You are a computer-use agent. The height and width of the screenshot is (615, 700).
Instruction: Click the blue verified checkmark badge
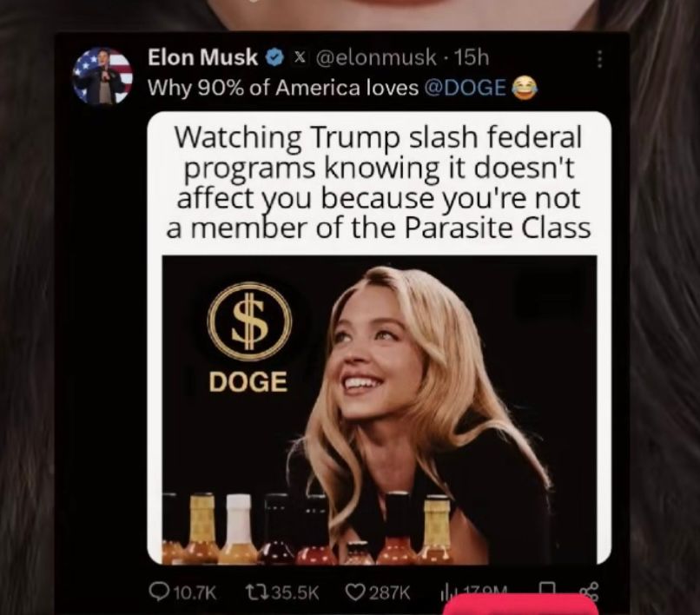point(274,57)
